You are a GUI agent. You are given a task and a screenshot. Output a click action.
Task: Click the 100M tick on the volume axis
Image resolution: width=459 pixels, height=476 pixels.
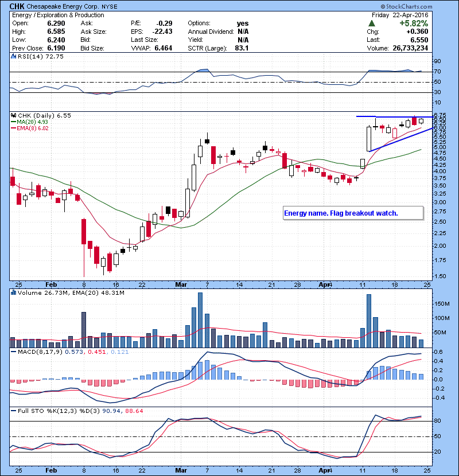pos(442,318)
